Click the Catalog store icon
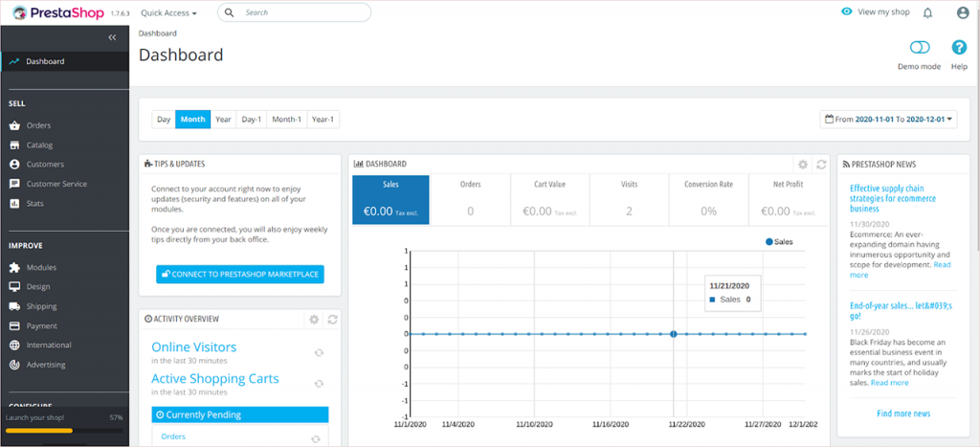The width and height of the screenshot is (980, 447). [x=14, y=145]
